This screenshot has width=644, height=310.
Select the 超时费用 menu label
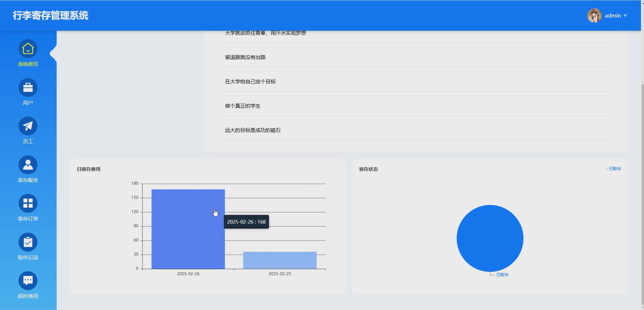point(28,296)
